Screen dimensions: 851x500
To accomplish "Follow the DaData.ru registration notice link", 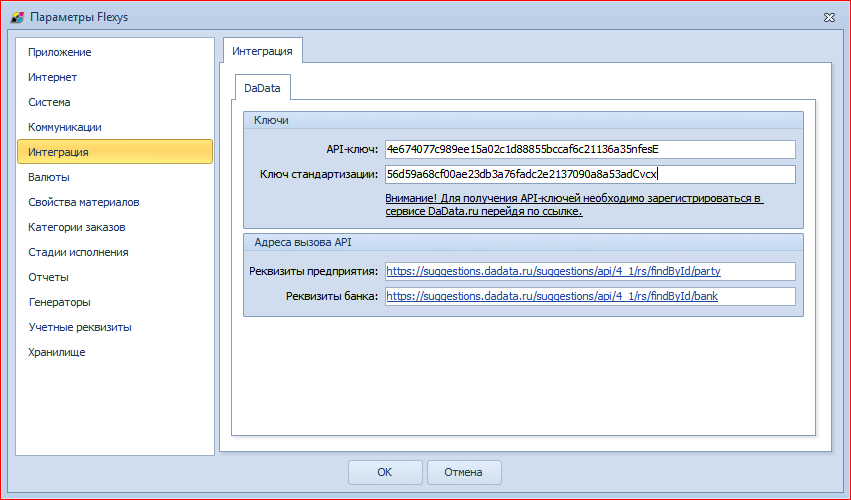I will 574,205.
